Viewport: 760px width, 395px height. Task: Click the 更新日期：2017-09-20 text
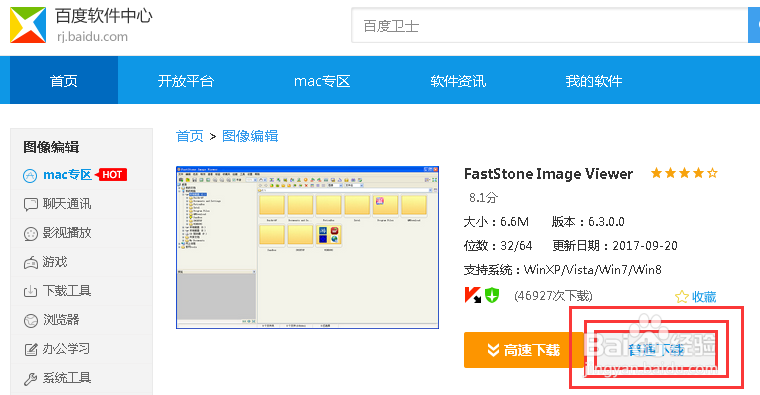pyautogui.click(x=615, y=246)
